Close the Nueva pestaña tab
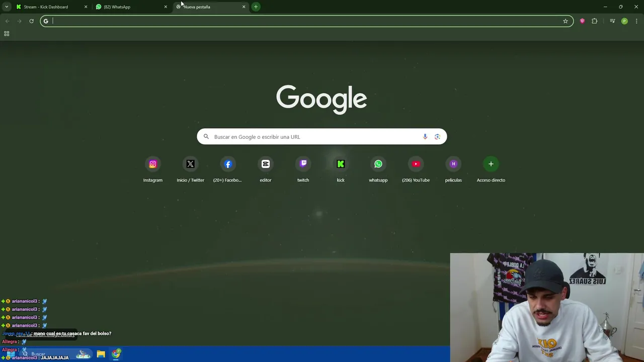Viewport: 644px width, 362px height. pyautogui.click(x=244, y=7)
